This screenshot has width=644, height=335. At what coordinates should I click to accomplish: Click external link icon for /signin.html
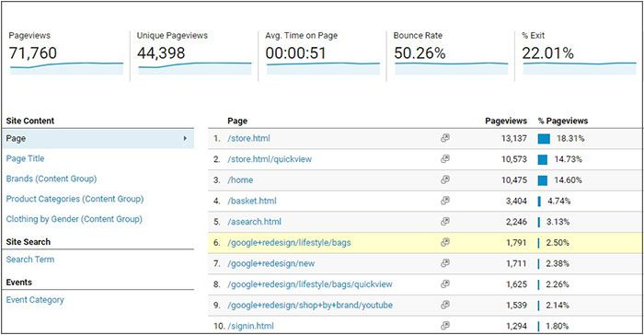pos(444,326)
